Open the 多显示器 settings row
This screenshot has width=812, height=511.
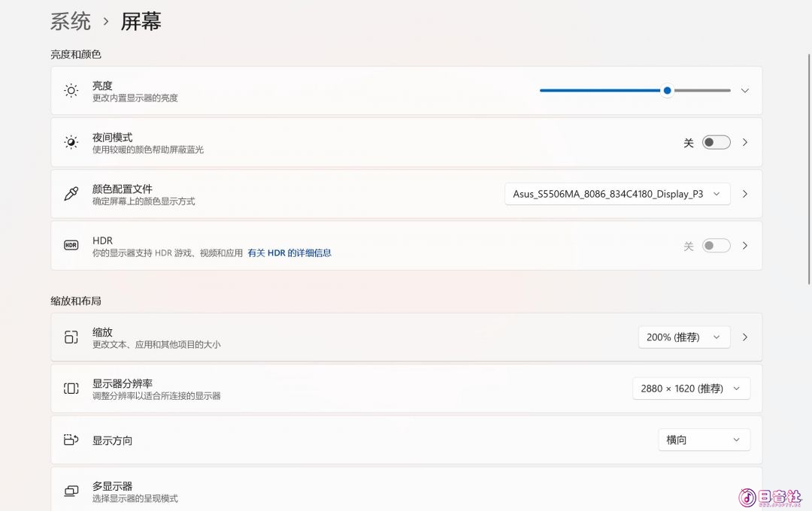tap(406, 491)
